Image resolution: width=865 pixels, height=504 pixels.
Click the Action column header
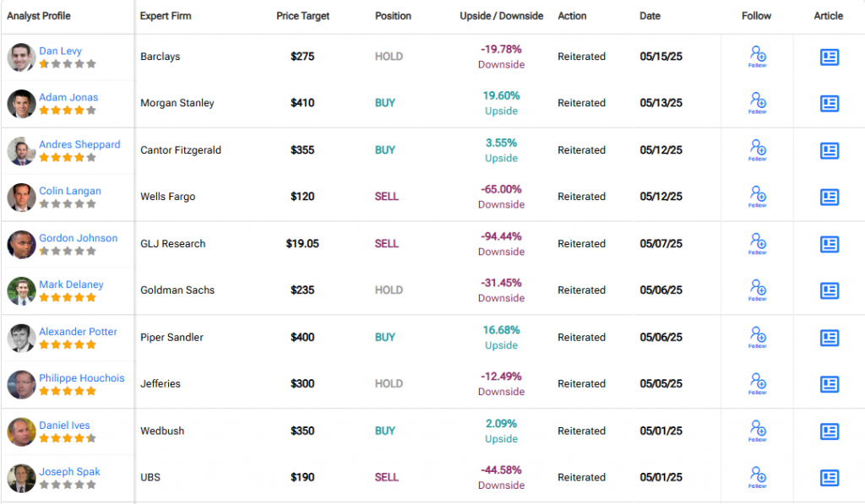coord(572,16)
